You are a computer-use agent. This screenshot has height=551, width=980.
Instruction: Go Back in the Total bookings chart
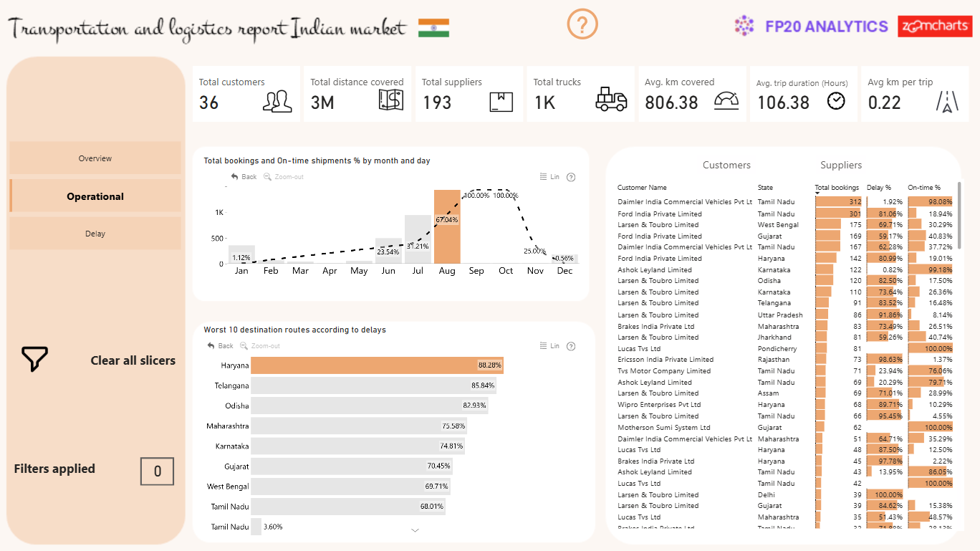pos(244,177)
